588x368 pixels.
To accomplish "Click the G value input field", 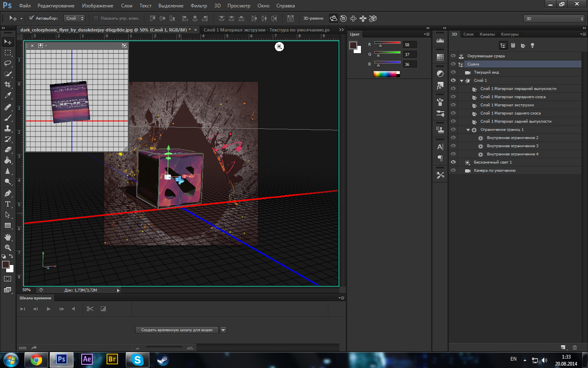I will (410, 54).
